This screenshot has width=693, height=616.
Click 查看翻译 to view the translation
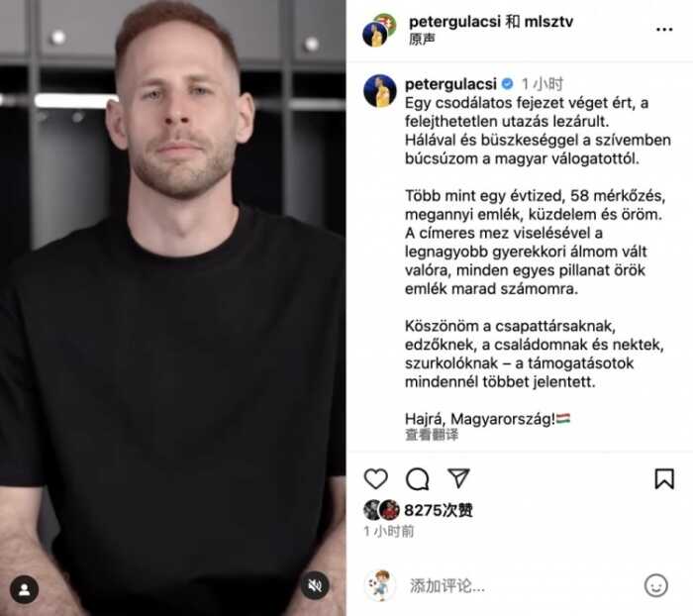432,435
